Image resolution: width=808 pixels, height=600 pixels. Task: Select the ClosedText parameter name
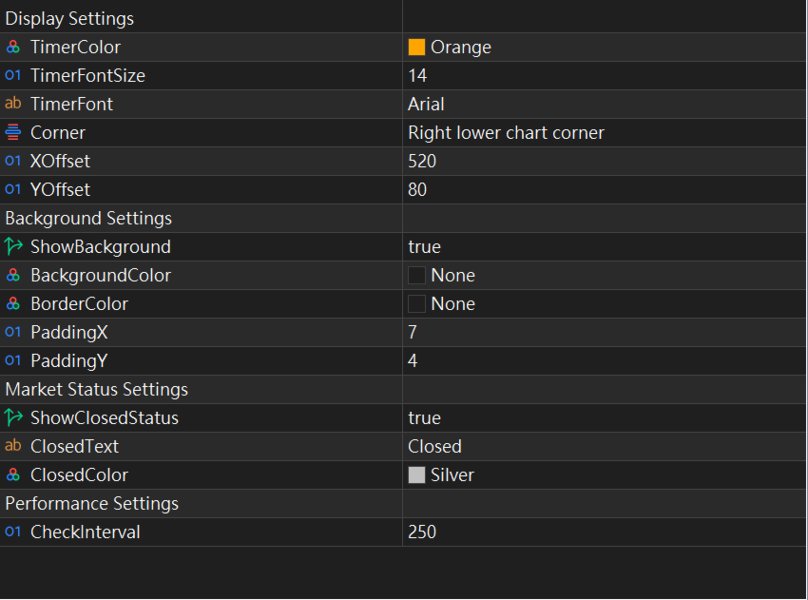point(75,446)
